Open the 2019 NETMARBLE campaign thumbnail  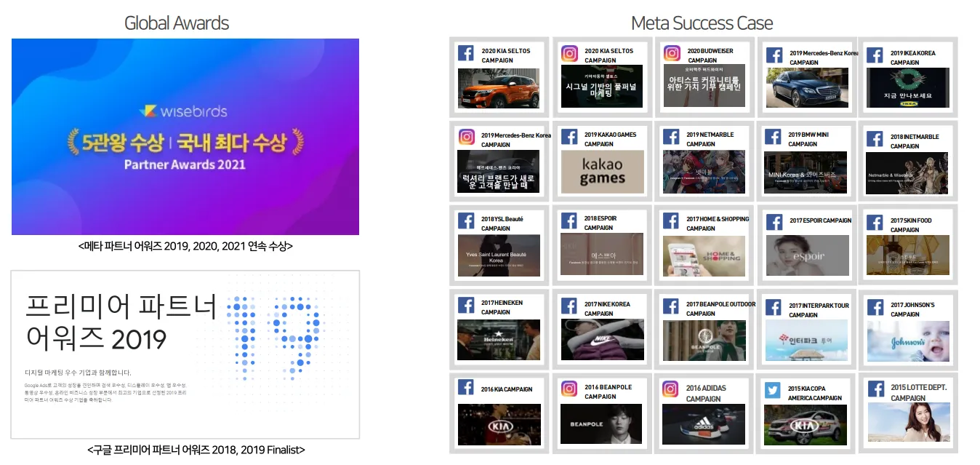(x=704, y=172)
